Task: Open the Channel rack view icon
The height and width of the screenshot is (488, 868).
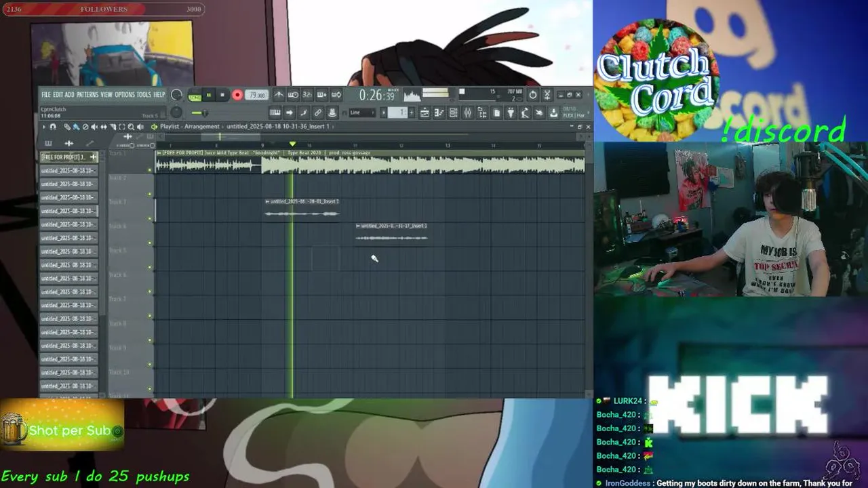Action: pos(453,113)
